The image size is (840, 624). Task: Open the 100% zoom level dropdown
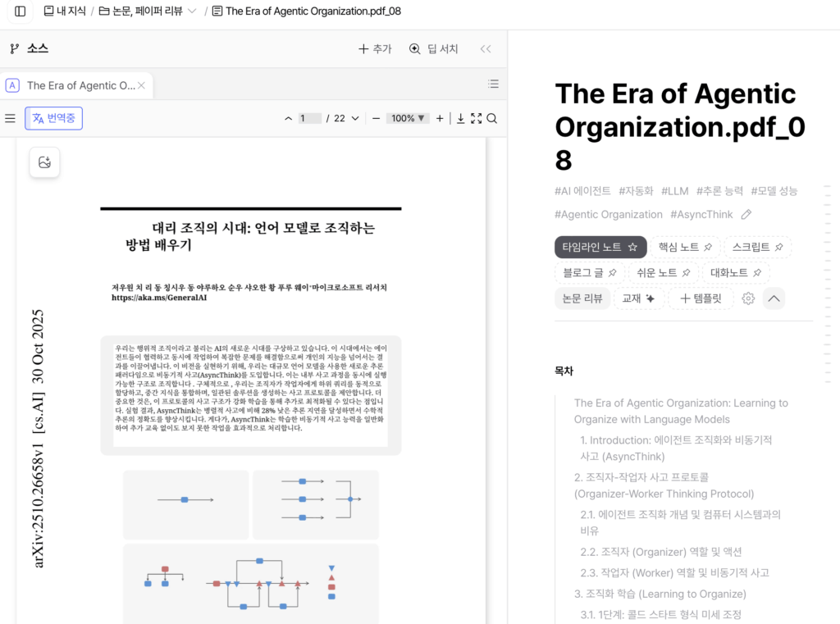(x=409, y=118)
